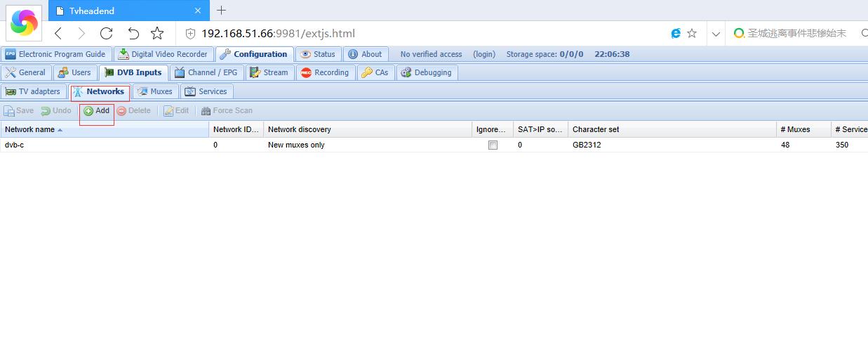Click the Character set column header
Screen dimensions: 868x359
[x=672, y=129]
